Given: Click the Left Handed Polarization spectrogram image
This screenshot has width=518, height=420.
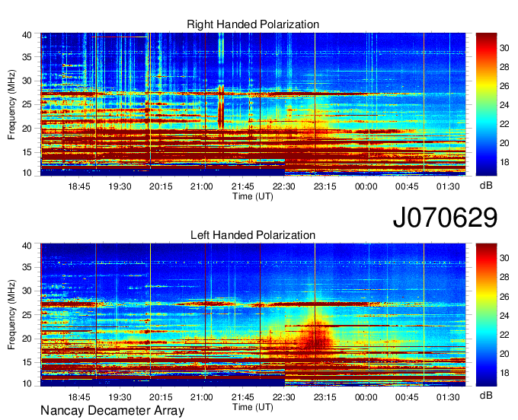Looking at the screenshot, I should (253, 315).
